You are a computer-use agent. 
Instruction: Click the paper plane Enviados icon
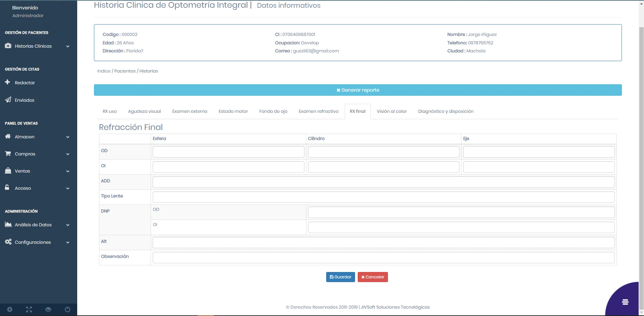coord(8,100)
